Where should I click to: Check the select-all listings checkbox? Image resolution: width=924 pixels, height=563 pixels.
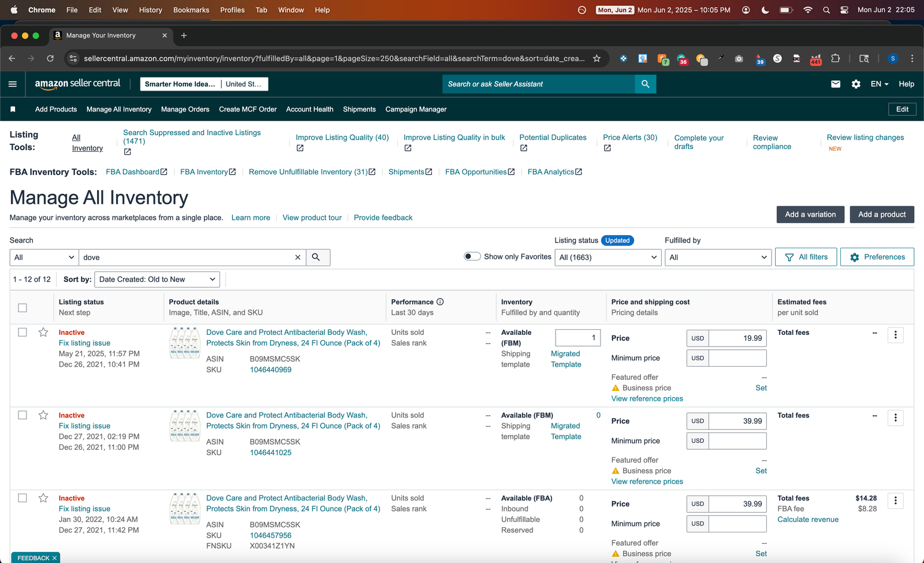(x=23, y=308)
